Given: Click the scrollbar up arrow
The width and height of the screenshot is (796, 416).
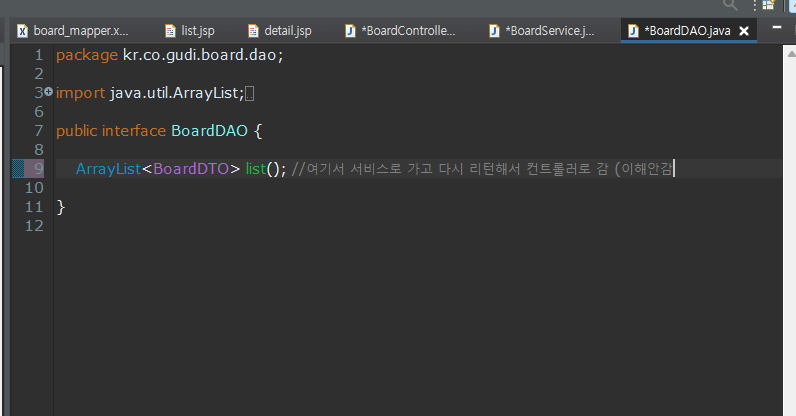Looking at the screenshot, I should tap(791, 52).
